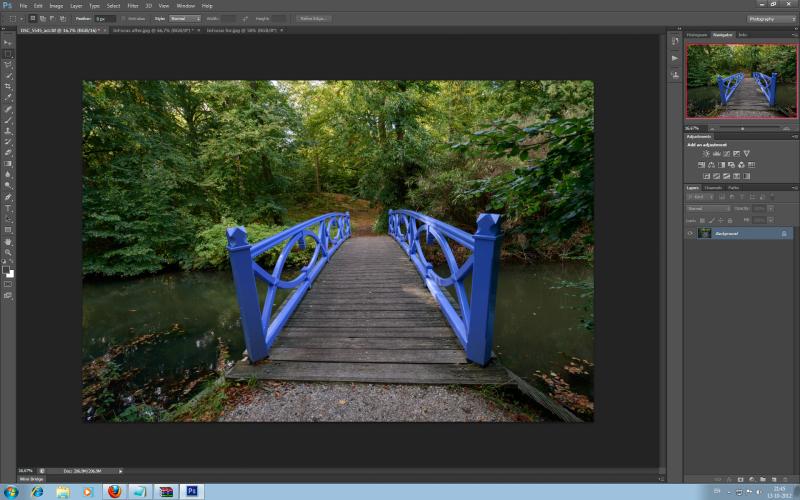This screenshot has height=500, width=800.
Task: Open the File menu
Action: pyautogui.click(x=23, y=6)
